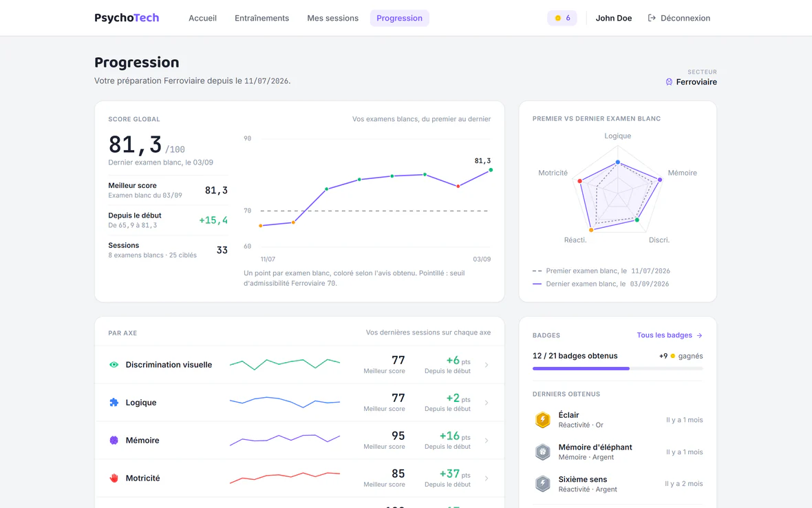This screenshot has height=508, width=812.
Task: Click the silver Mémoire d'éléphant badge icon
Action: [543, 452]
